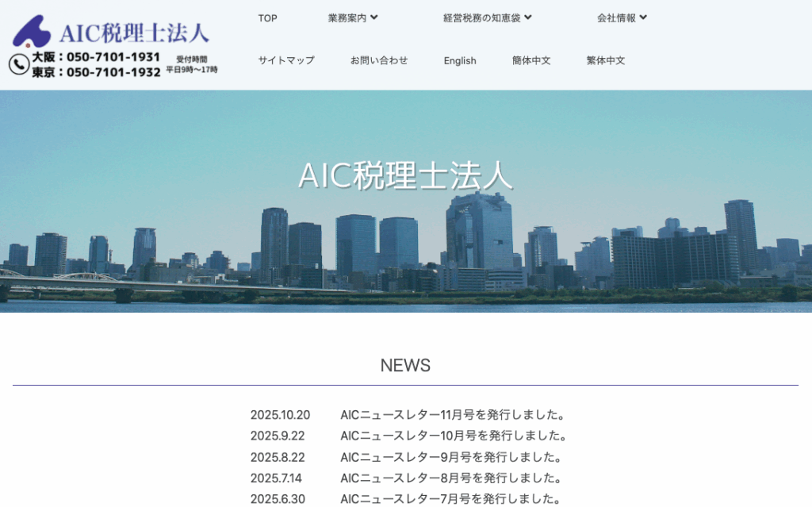Open the November newsletter dated 2025.10.20
812x507 pixels.
pos(453,414)
